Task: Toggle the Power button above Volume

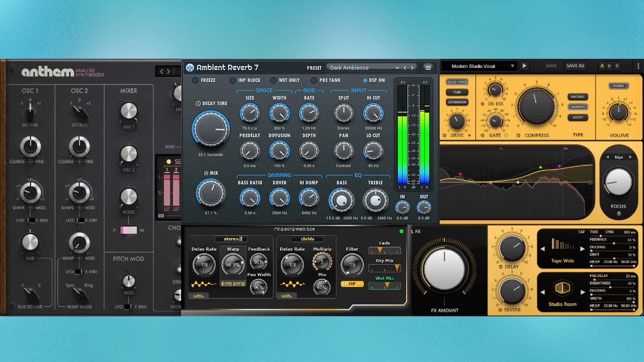Action: (618, 86)
